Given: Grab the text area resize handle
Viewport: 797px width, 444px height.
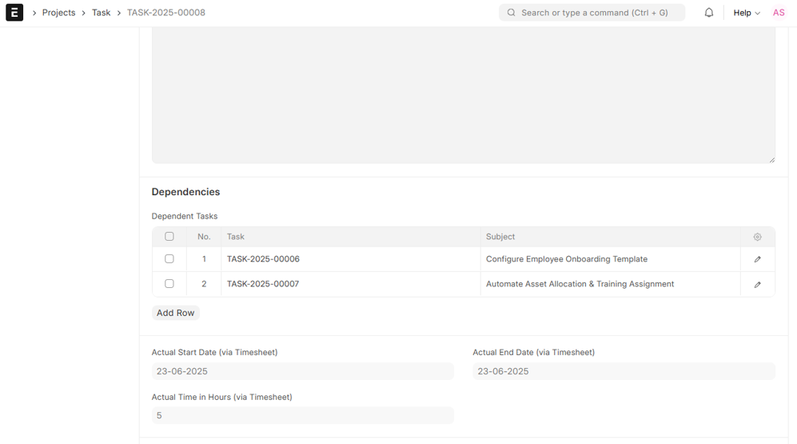Looking at the screenshot, I should tap(771, 159).
